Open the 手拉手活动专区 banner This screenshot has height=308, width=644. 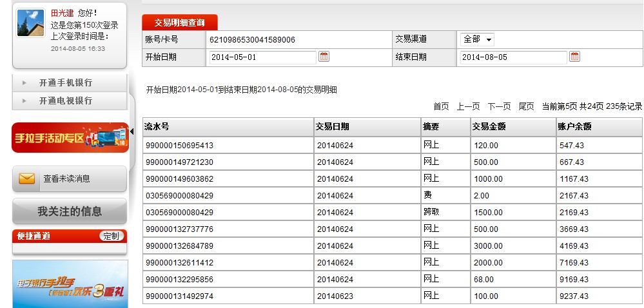[70, 137]
